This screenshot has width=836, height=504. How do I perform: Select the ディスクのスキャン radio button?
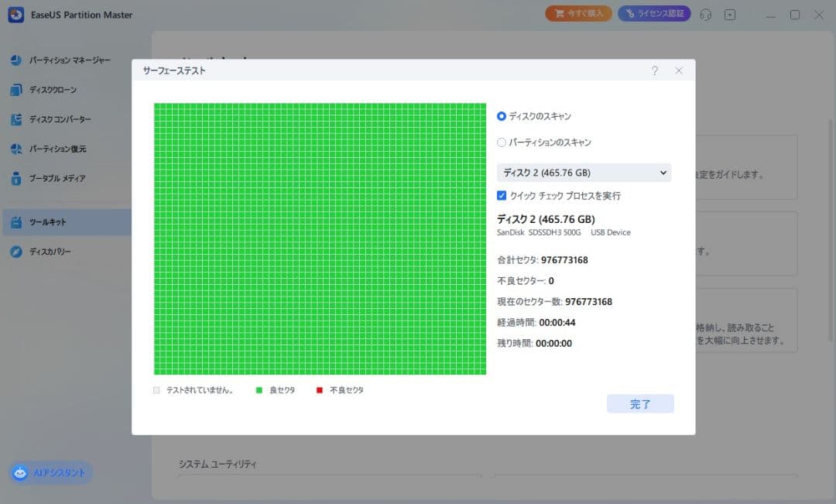point(502,116)
